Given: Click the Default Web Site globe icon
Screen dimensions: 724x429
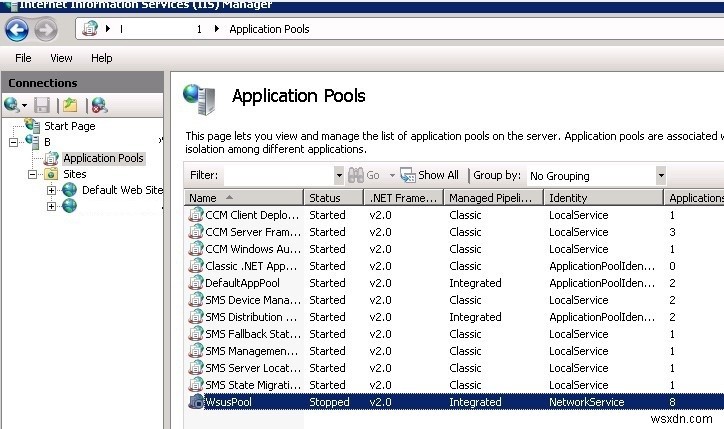Looking at the screenshot, I should pyautogui.click(x=69, y=189).
